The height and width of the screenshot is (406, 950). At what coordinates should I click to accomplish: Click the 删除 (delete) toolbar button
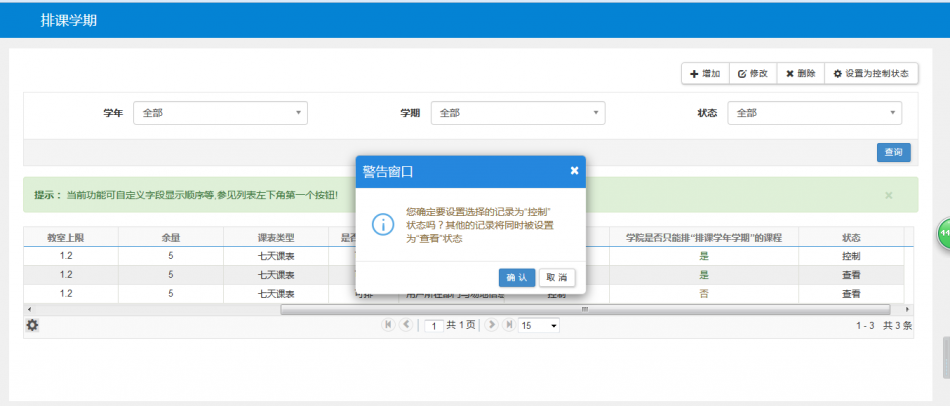[x=800, y=73]
